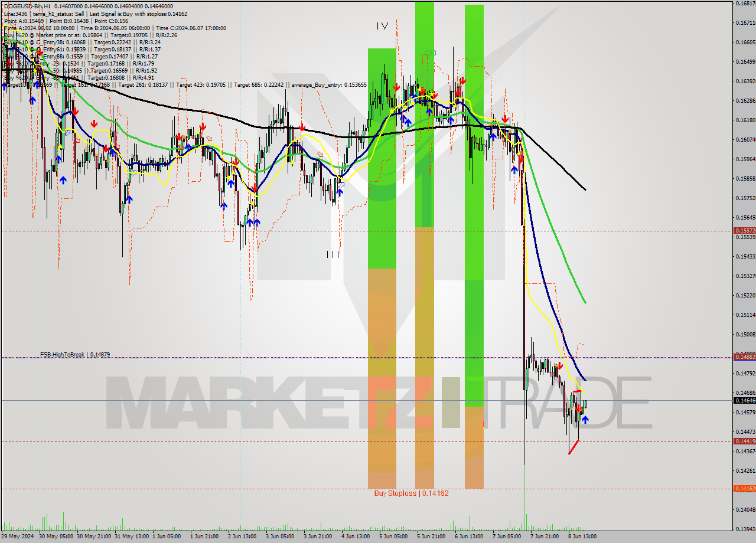Click the 'I V' wave label
756x543 pixels.
coord(383,25)
